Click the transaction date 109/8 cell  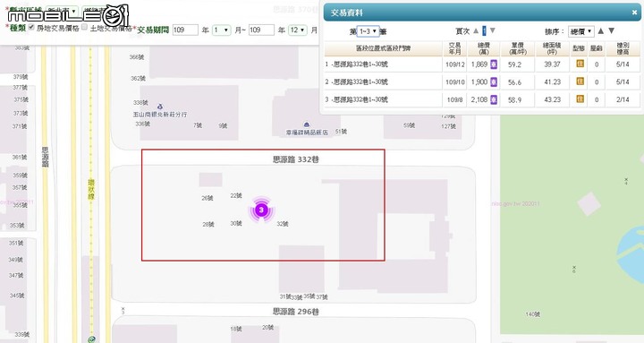pos(454,100)
